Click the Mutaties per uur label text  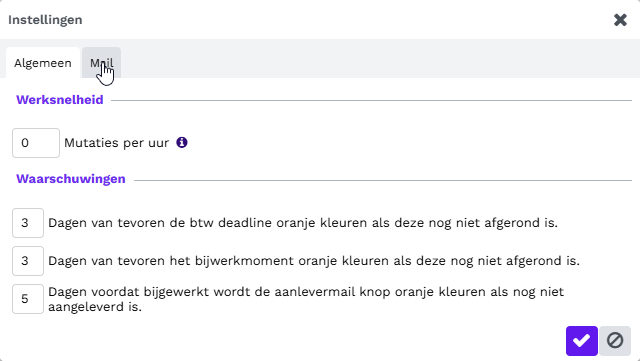(x=116, y=143)
